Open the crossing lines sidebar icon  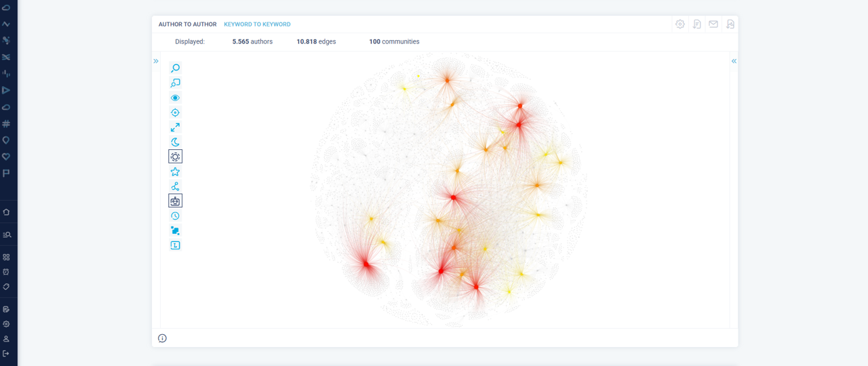click(x=6, y=57)
